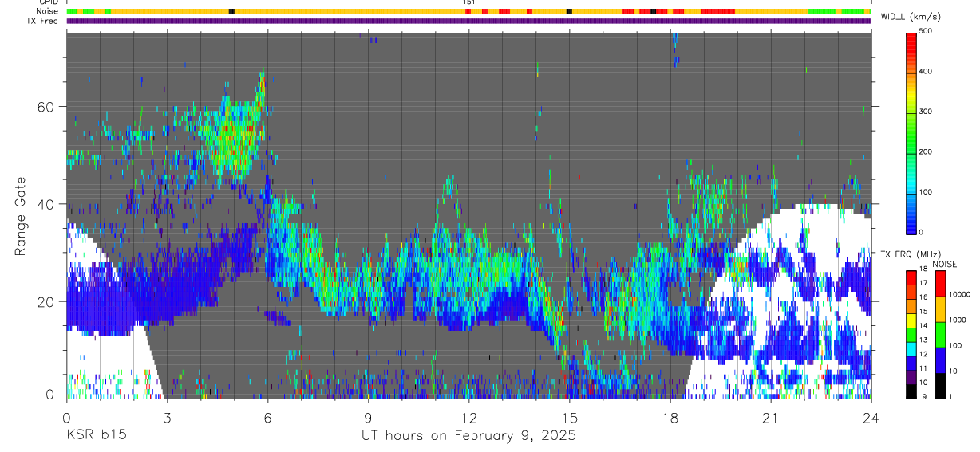Click the 3 tick on UT hours axis
Viewport: 980px width, 452px height.
click(x=167, y=417)
